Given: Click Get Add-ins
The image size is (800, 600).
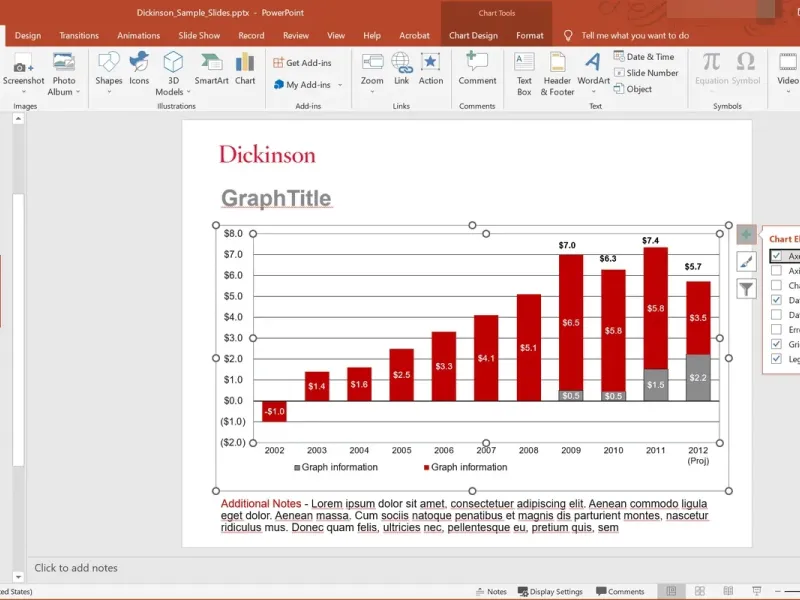Looking at the screenshot, I should [303, 63].
